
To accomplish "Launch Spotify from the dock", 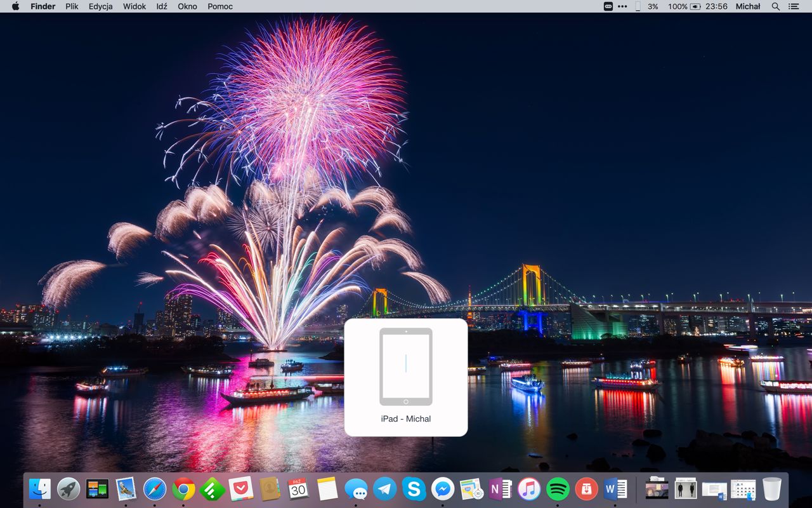I will [x=558, y=489].
